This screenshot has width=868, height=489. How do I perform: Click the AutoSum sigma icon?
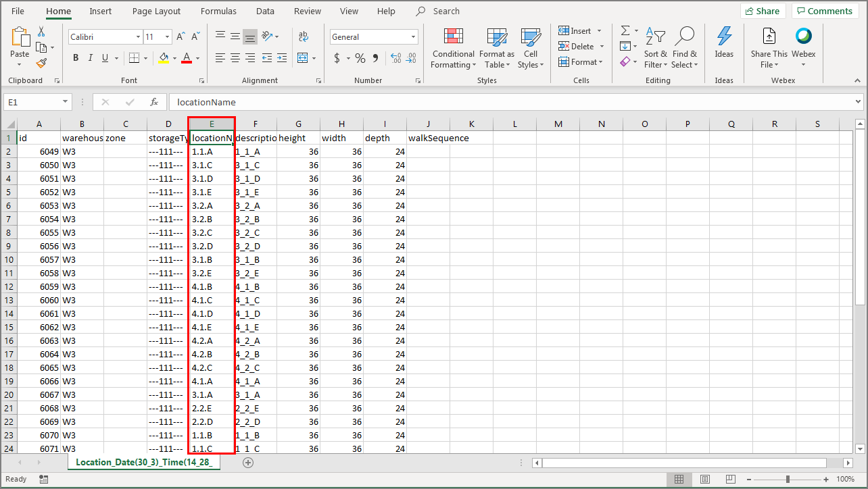coord(625,31)
